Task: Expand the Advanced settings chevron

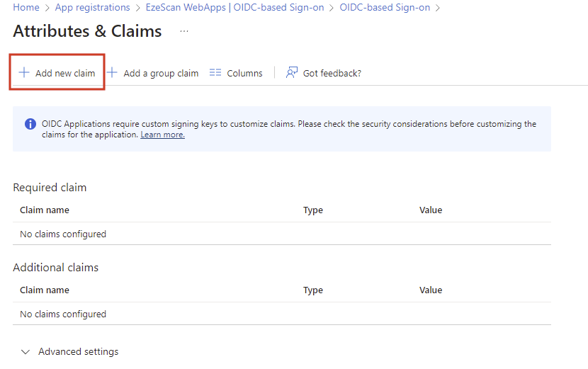Action: coord(26,352)
